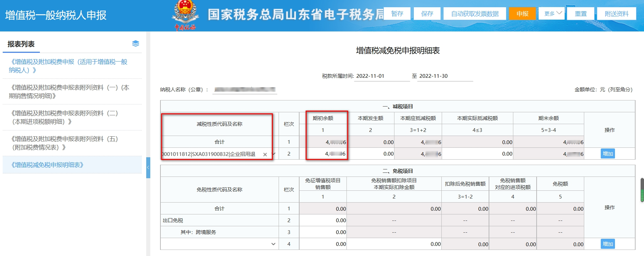Collapse the left sidebar with the arrow handle
This screenshot has height=256, width=644.
(148, 167)
